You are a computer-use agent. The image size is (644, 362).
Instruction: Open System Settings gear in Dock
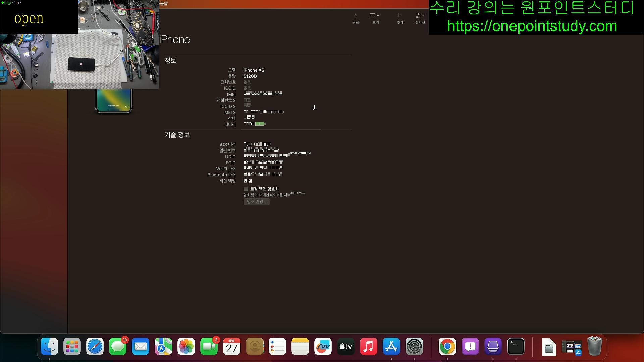point(414,347)
